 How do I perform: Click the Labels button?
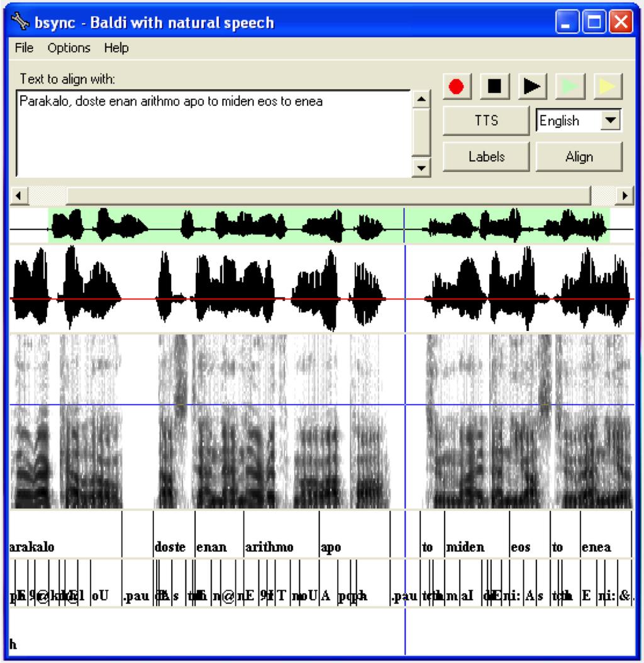pos(486,157)
